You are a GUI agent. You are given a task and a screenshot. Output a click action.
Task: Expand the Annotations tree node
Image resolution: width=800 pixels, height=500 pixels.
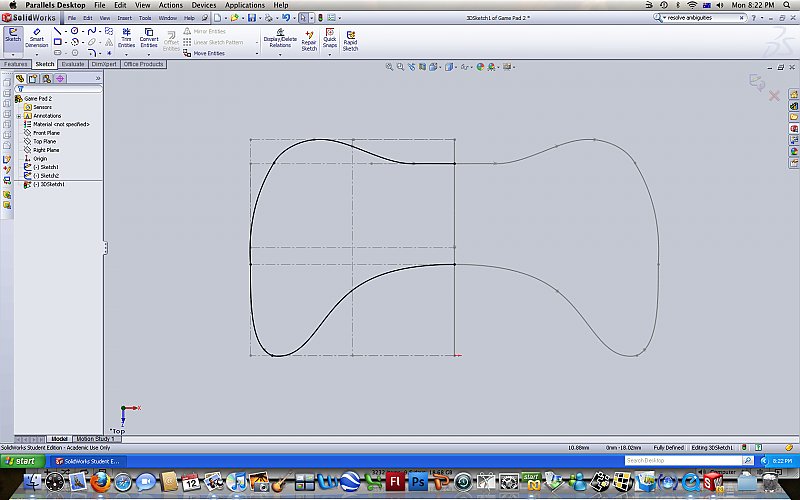coord(19,116)
